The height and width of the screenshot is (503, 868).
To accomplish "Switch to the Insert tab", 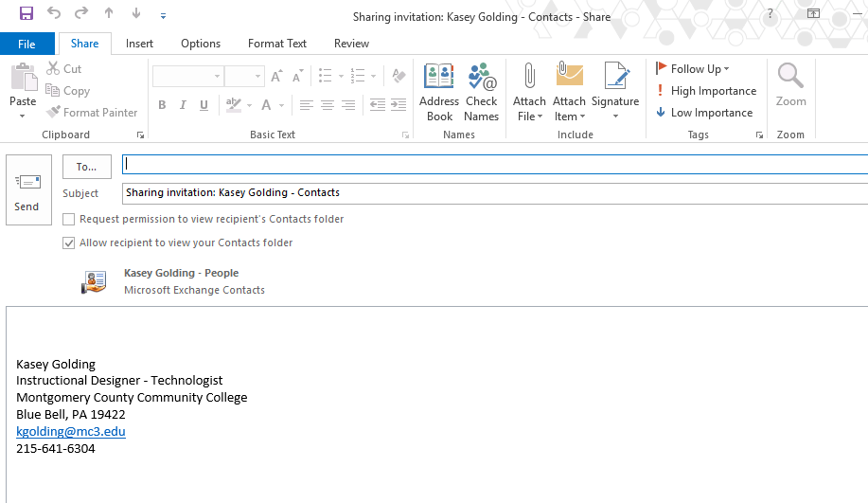I will [139, 44].
